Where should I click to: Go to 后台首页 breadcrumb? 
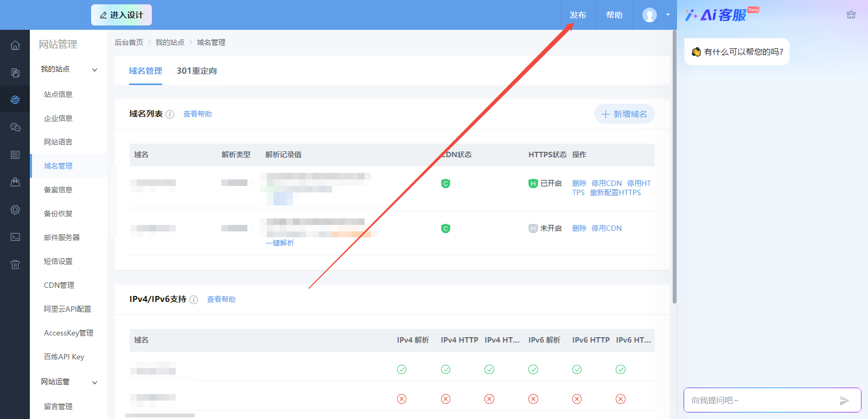pos(129,42)
